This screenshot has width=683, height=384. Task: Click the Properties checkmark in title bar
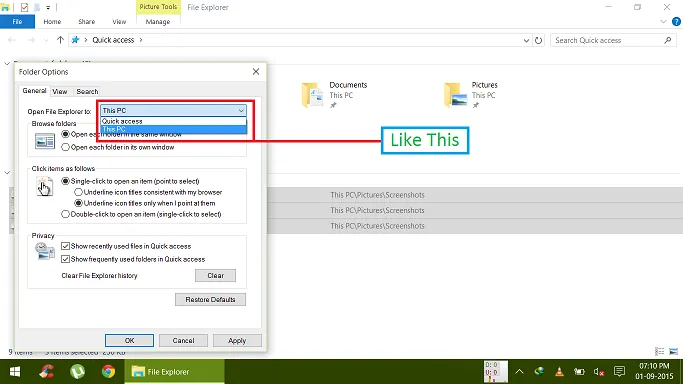(x=24, y=7)
